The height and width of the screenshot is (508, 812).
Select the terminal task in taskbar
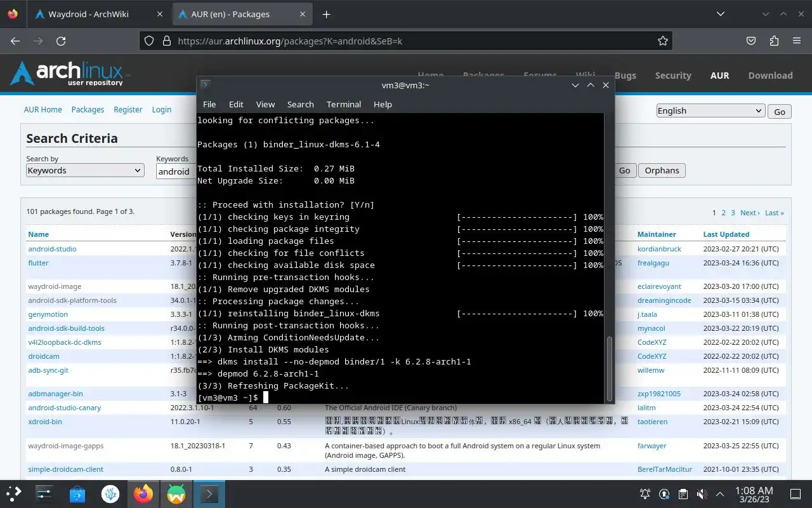coord(209,493)
